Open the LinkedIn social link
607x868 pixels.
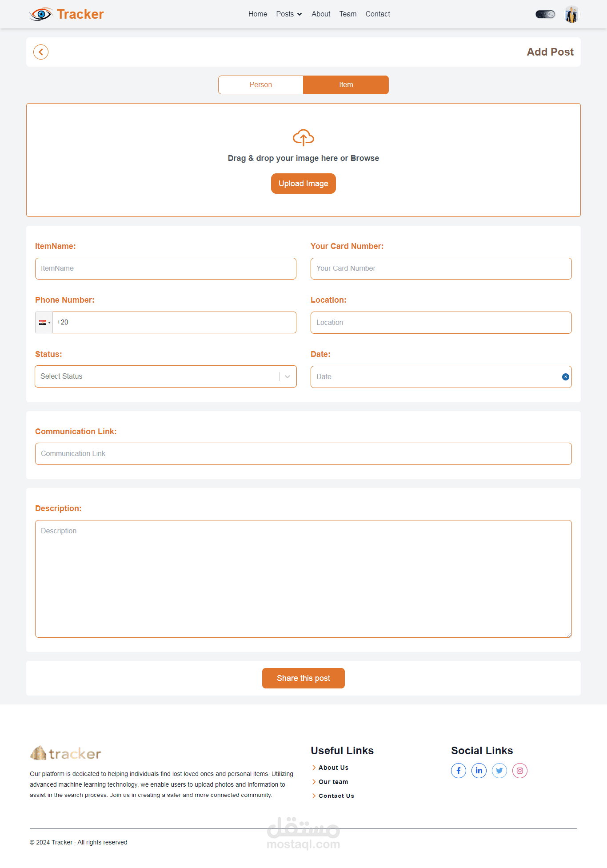pyautogui.click(x=479, y=771)
